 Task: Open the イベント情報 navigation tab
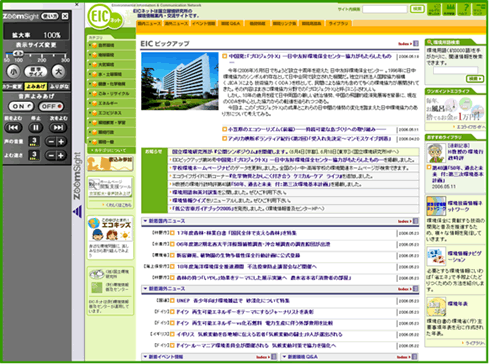pyautogui.click(x=203, y=23)
